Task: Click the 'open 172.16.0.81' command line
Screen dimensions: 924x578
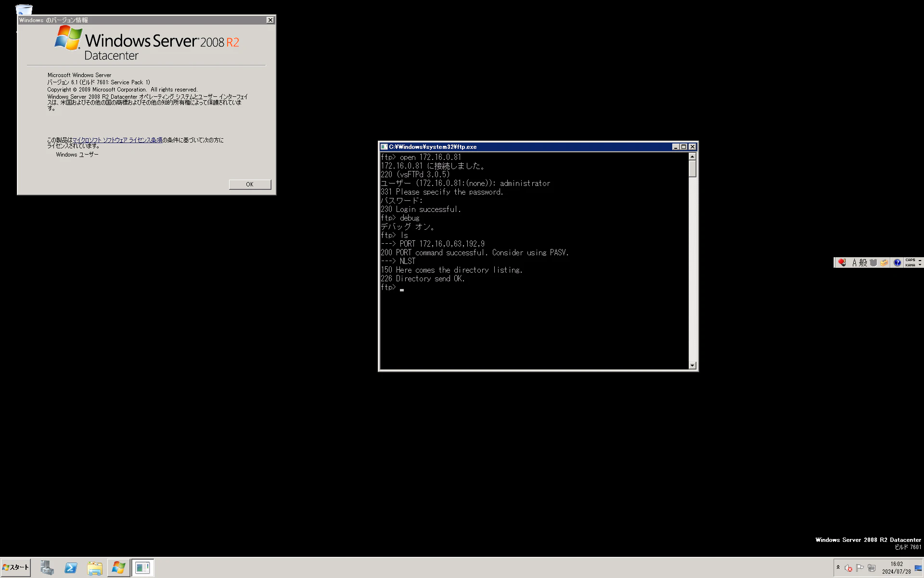Action: 421,158
